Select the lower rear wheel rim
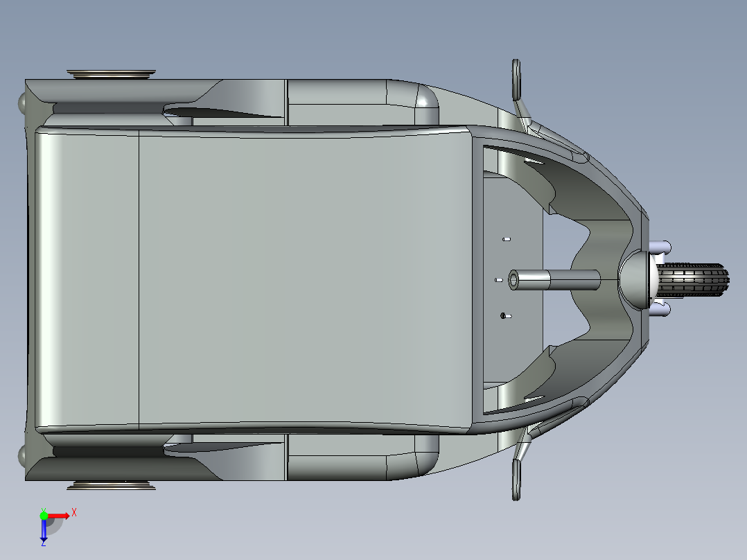Screen dimensions: 747x560 click(x=111, y=485)
